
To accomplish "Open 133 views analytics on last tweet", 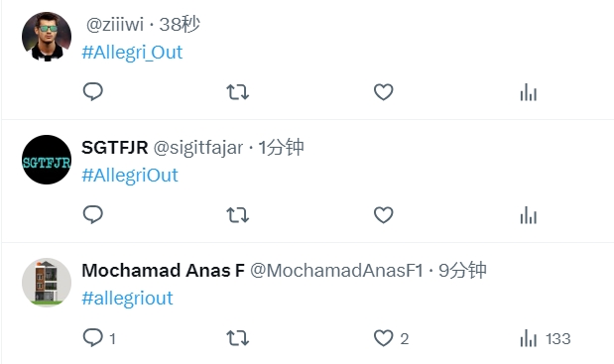I will tap(546, 338).
